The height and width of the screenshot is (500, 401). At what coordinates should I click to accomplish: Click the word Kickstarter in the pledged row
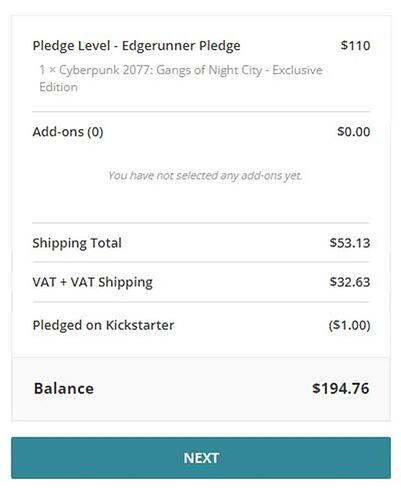140,325
